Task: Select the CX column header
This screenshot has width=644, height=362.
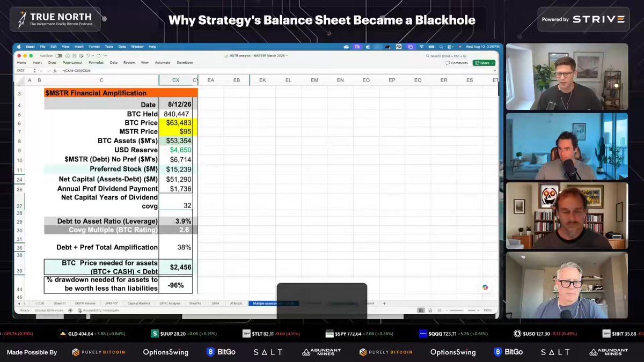Action: point(175,80)
